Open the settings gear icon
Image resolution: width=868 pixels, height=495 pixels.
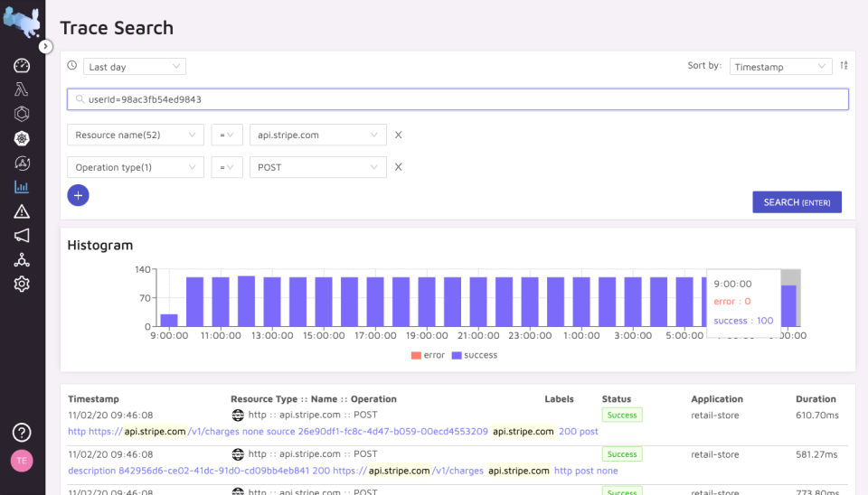click(22, 285)
